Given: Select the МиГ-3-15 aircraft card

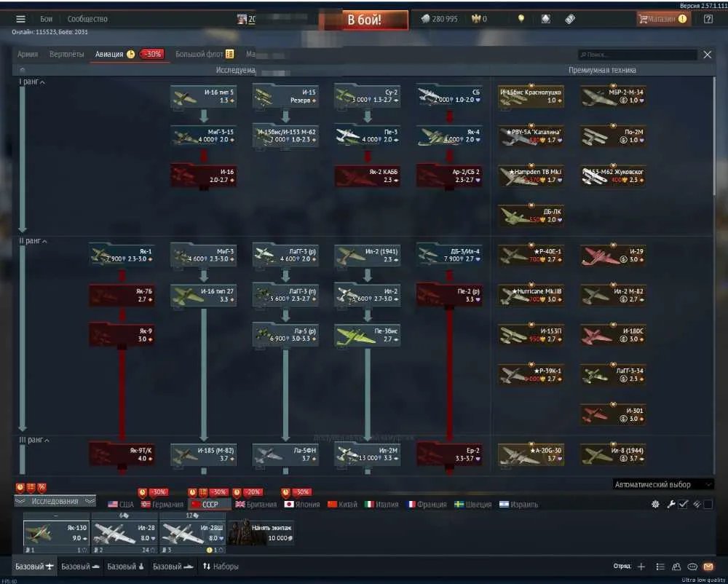Looking at the screenshot, I should pyautogui.click(x=203, y=135).
